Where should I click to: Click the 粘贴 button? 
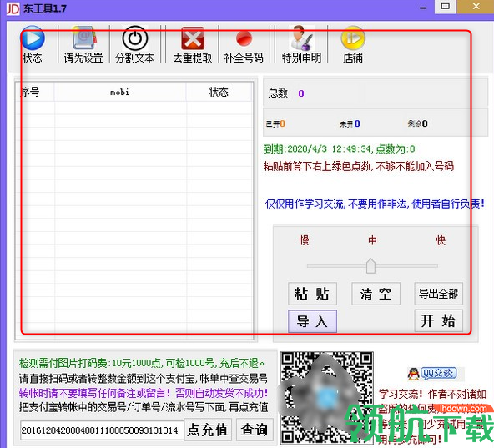point(312,294)
